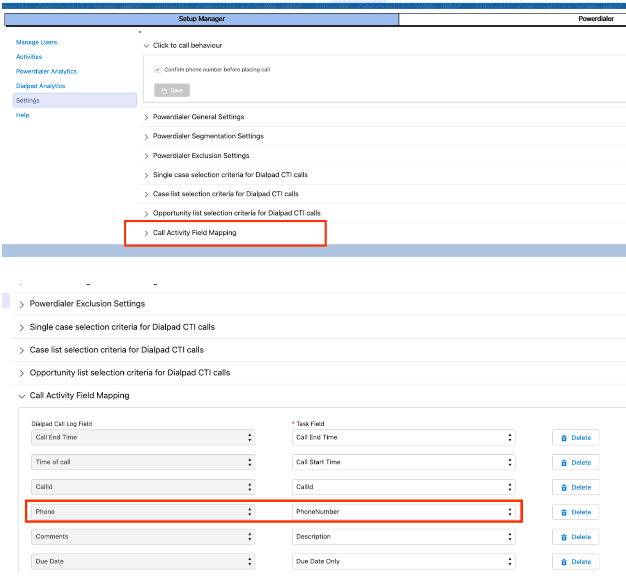
Task: Open Call Start Time Task Field dropdown
Action: click(404, 462)
